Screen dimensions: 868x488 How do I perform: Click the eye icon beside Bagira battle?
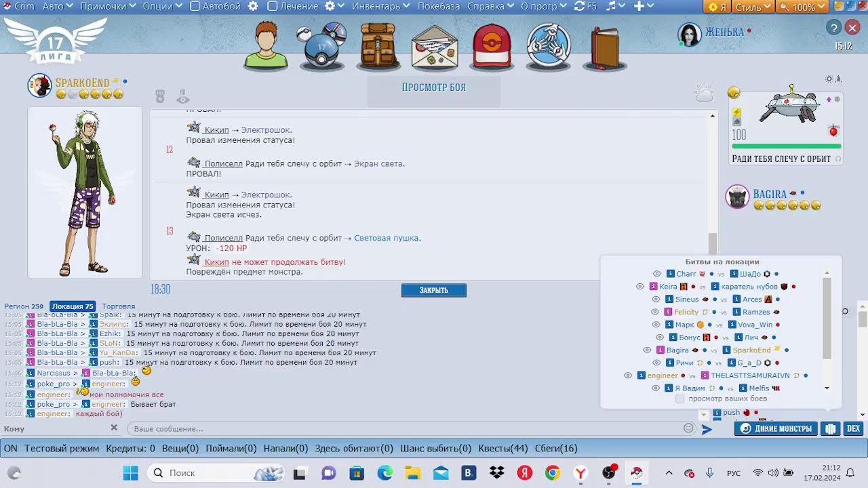[x=647, y=350]
